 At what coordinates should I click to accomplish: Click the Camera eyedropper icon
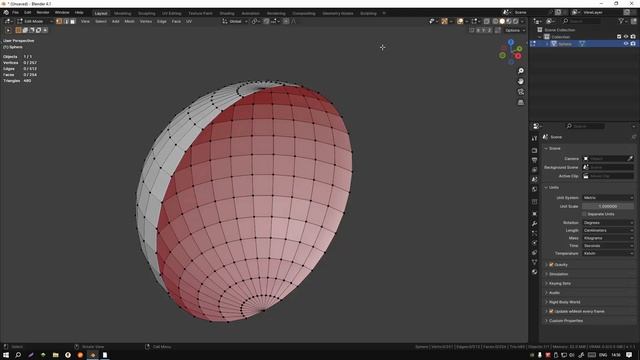pos(630,158)
